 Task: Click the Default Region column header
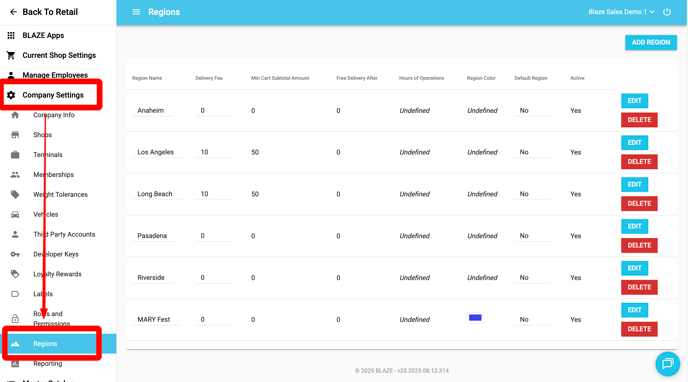pos(531,78)
